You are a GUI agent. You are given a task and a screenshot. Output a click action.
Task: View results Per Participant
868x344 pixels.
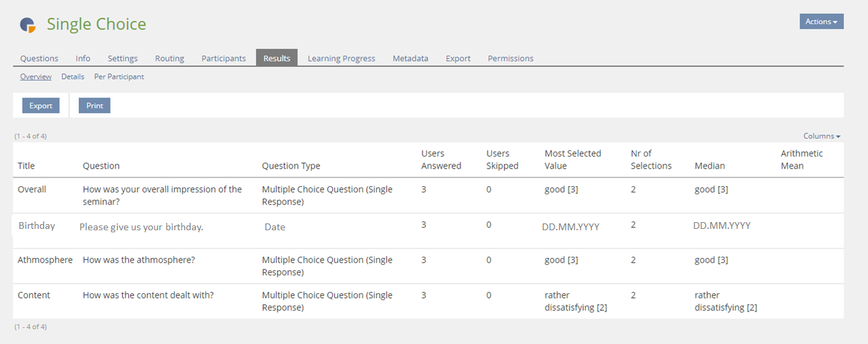(119, 77)
